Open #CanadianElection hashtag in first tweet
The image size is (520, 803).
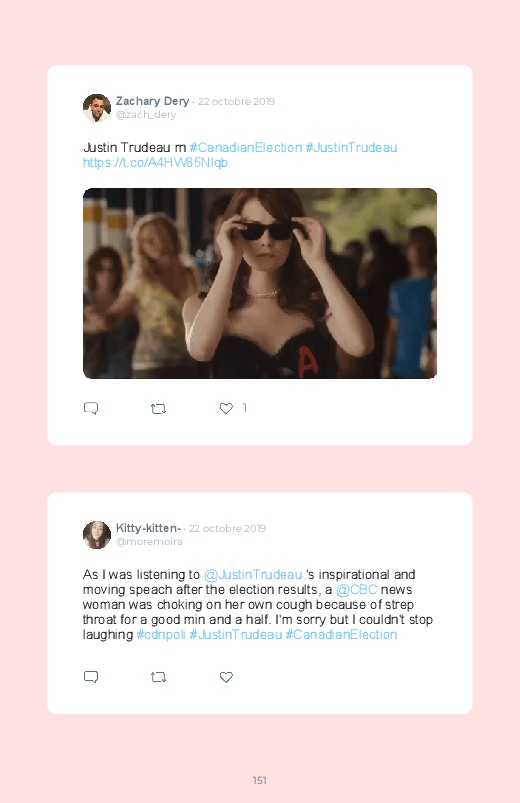(245, 147)
